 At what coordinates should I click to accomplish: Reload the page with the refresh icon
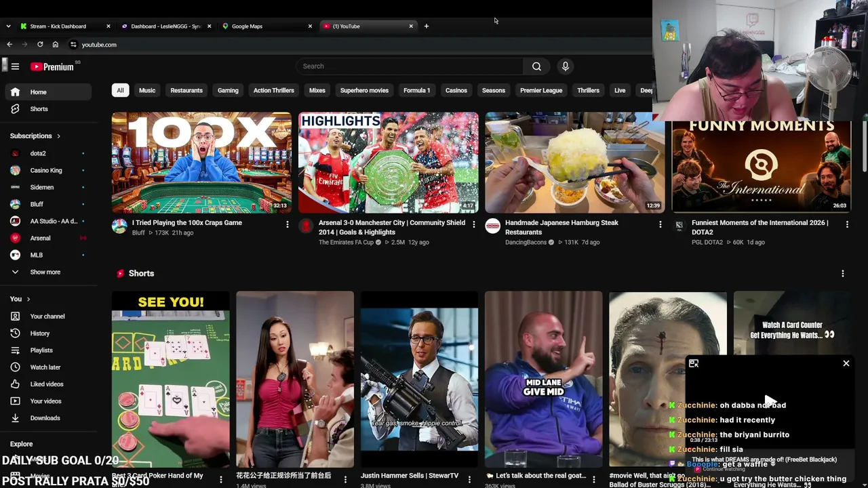pyautogui.click(x=40, y=45)
